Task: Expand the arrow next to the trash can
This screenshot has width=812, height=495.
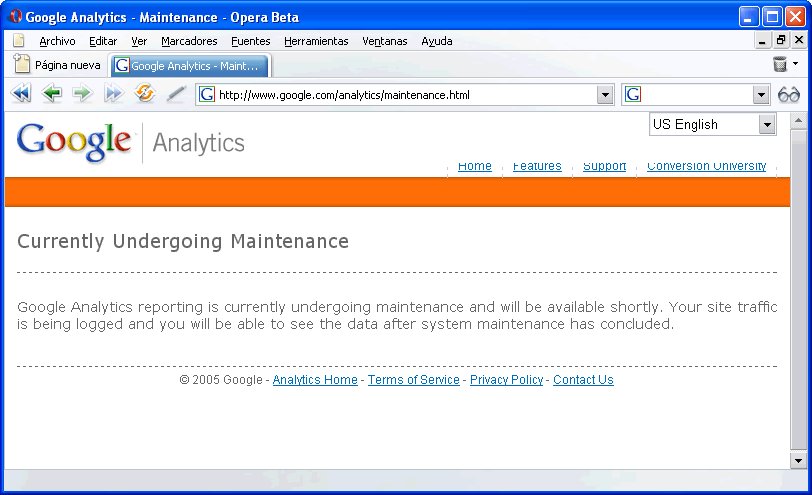Action: click(795, 64)
